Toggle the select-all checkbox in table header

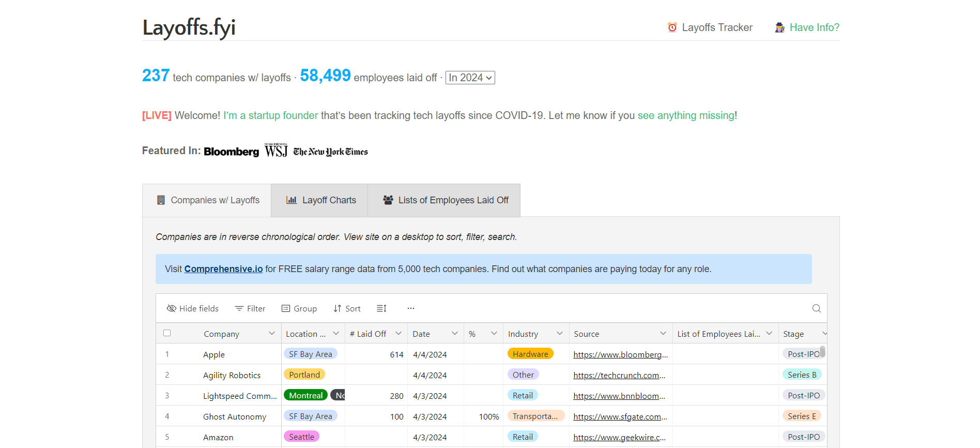pos(167,333)
